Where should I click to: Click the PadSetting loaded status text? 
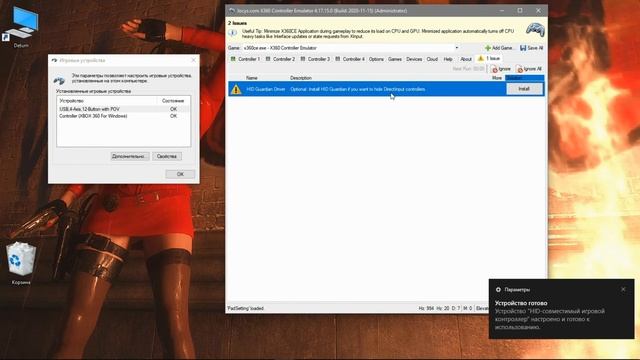(245, 308)
